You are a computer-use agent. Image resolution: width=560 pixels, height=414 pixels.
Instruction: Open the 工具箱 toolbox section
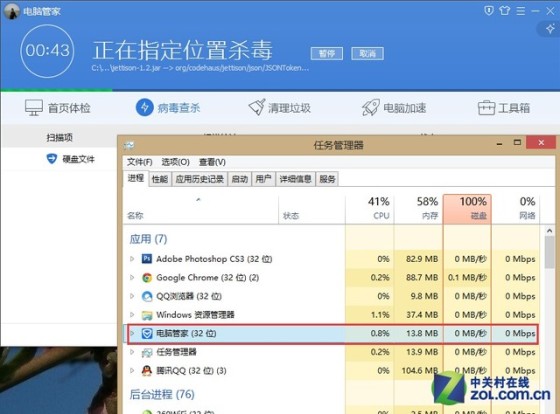coord(504,108)
